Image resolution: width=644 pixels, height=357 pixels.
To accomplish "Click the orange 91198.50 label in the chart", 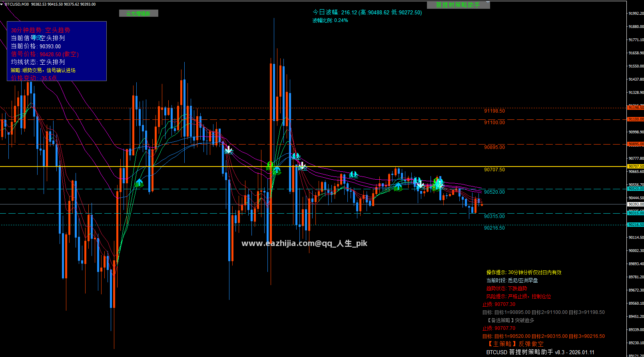I will pyautogui.click(x=494, y=111).
